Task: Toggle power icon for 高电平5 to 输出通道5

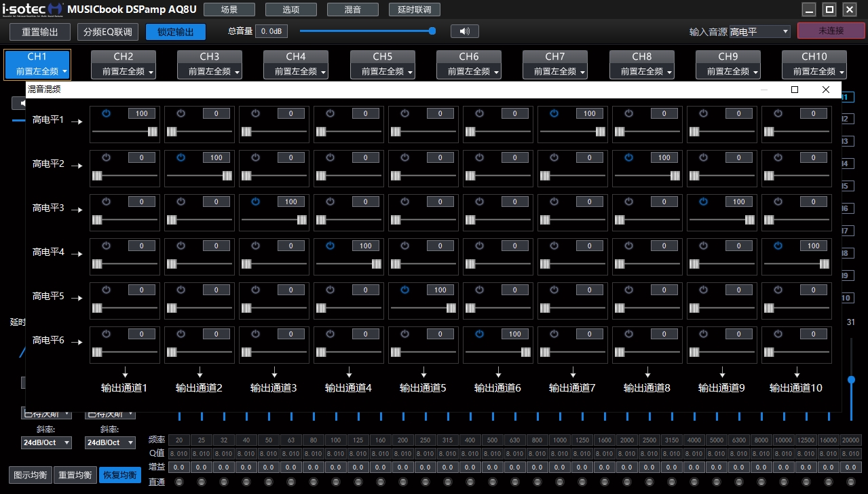Action: pyautogui.click(x=404, y=290)
